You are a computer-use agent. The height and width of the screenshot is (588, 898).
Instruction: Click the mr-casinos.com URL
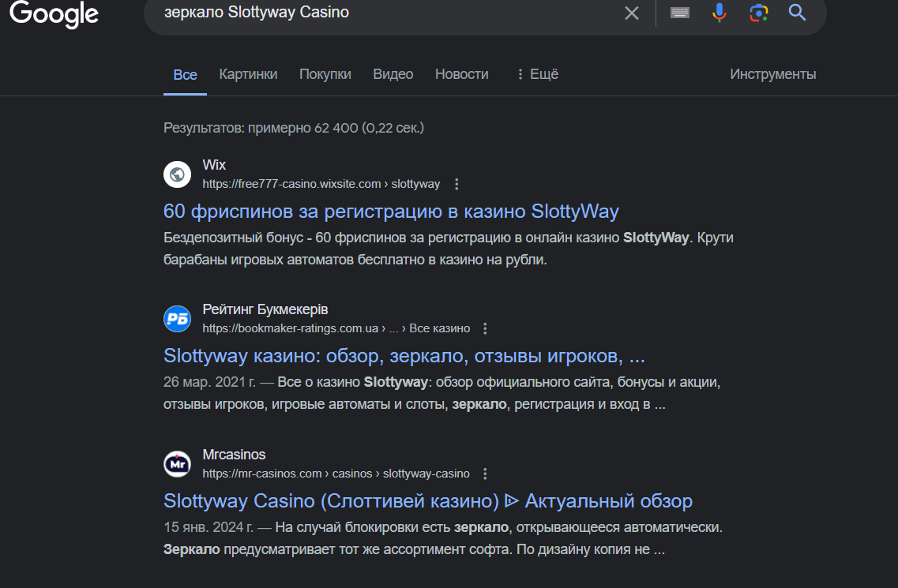click(x=336, y=474)
